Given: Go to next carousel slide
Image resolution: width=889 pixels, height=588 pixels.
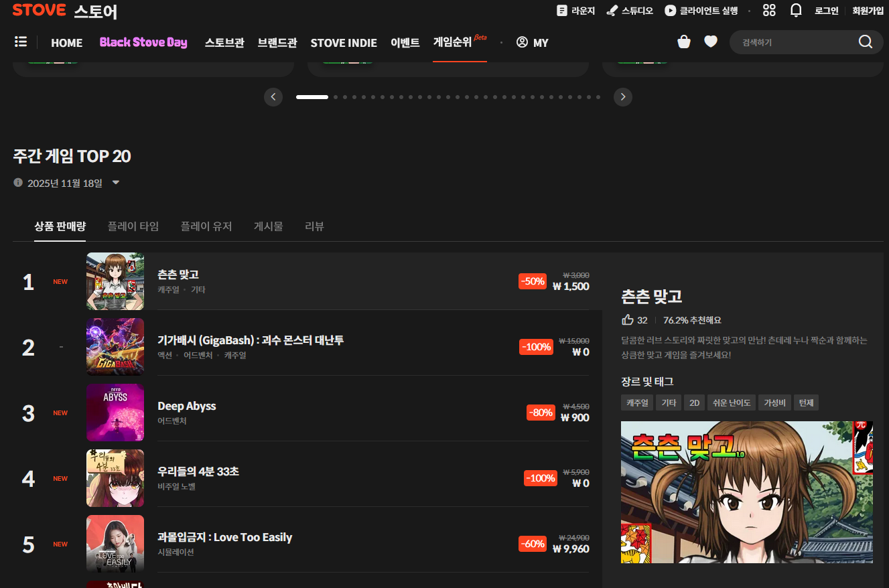Looking at the screenshot, I should pyautogui.click(x=623, y=97).
